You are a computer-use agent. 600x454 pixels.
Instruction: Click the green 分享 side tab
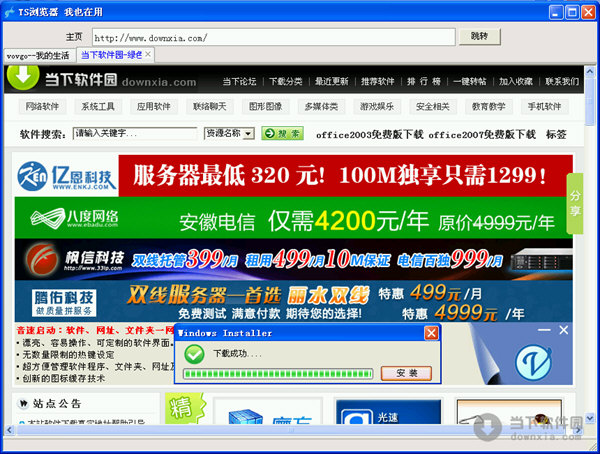tap(575, 203)
